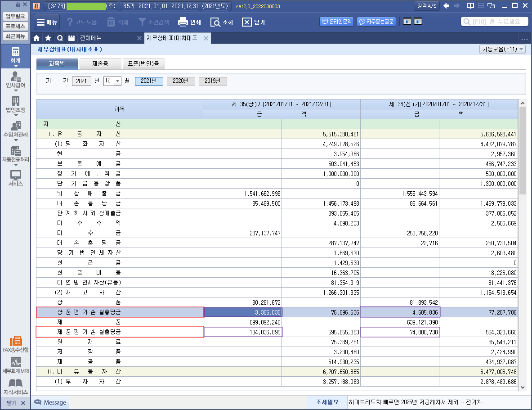Open the 자동전표처리 sidebar module
This screenshot has height=410, width=532.
click(16, 154)
